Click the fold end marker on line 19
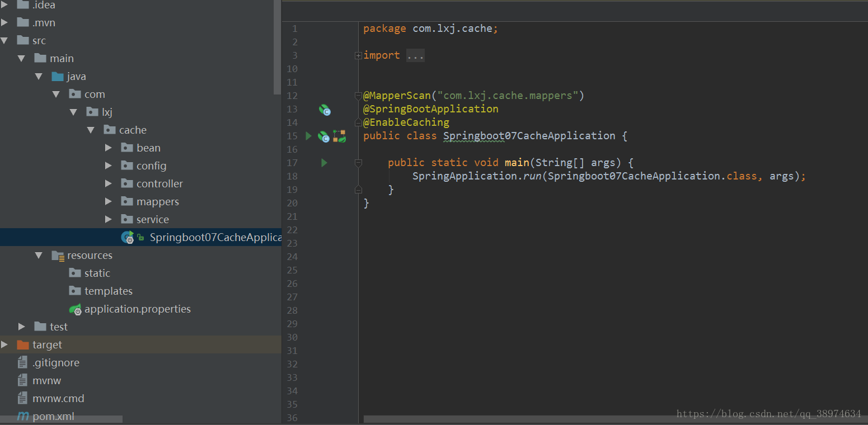This screenshot has height=425, width=868. (x=358, y=190)
